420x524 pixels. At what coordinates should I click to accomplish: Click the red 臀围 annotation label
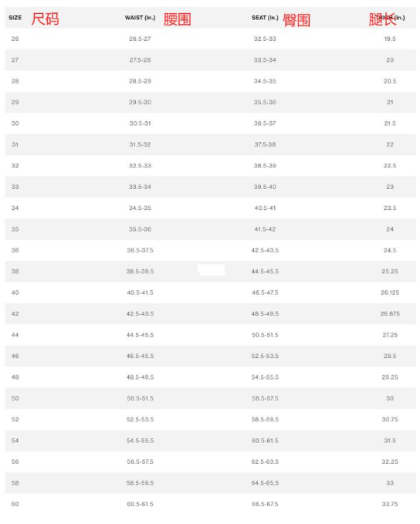click(296, 20)
